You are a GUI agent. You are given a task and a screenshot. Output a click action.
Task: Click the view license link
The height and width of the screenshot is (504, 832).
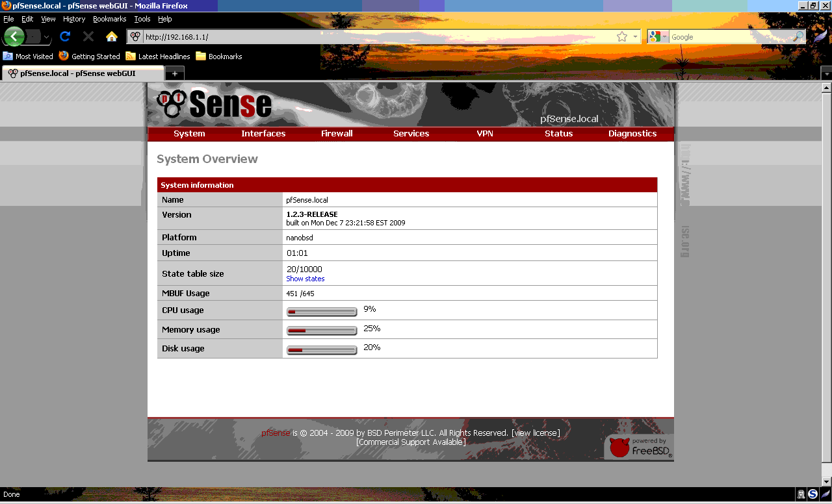click(536, 433)
